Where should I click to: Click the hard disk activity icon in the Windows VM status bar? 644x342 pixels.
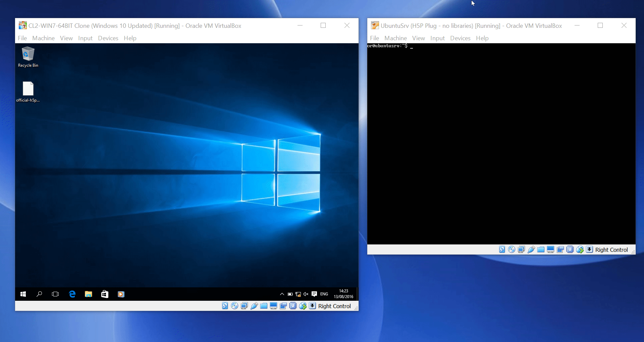pos(225,306)
